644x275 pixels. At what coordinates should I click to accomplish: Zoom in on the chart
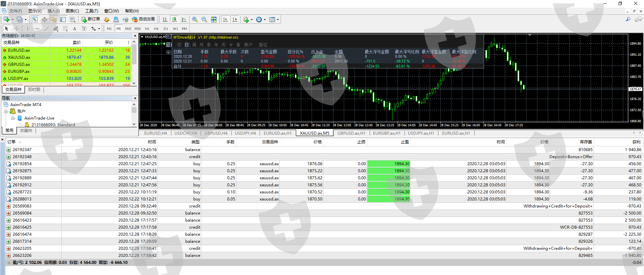click(195, 19)
